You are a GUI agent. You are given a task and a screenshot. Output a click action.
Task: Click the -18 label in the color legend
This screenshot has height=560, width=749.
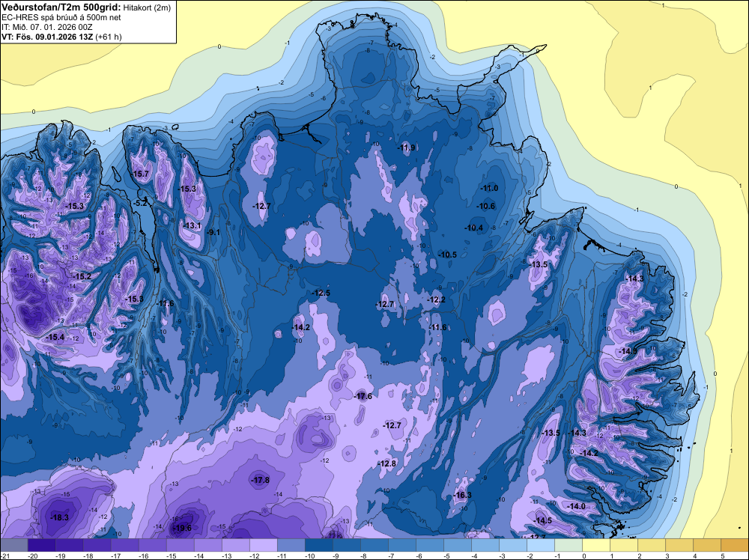tap(88, 556)
